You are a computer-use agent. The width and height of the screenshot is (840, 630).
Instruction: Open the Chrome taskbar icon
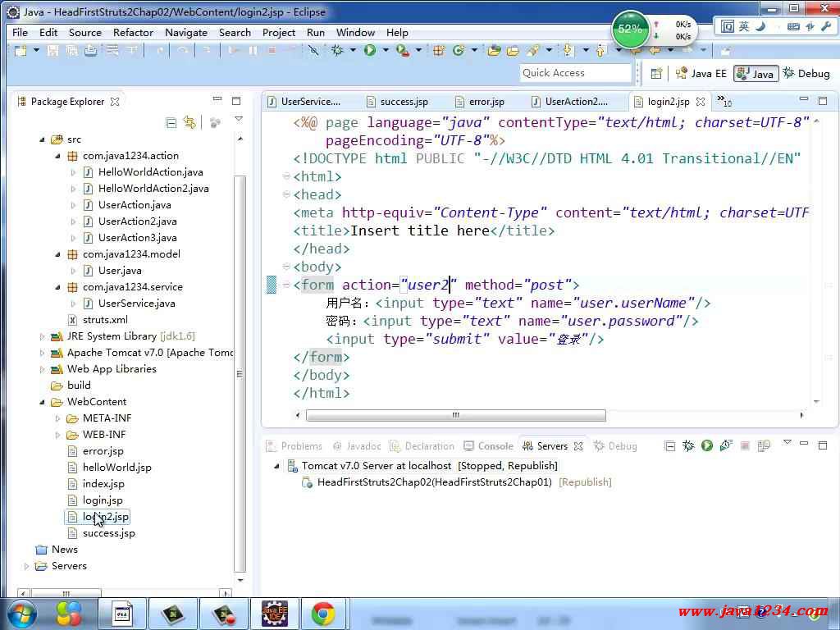point(323,614)
